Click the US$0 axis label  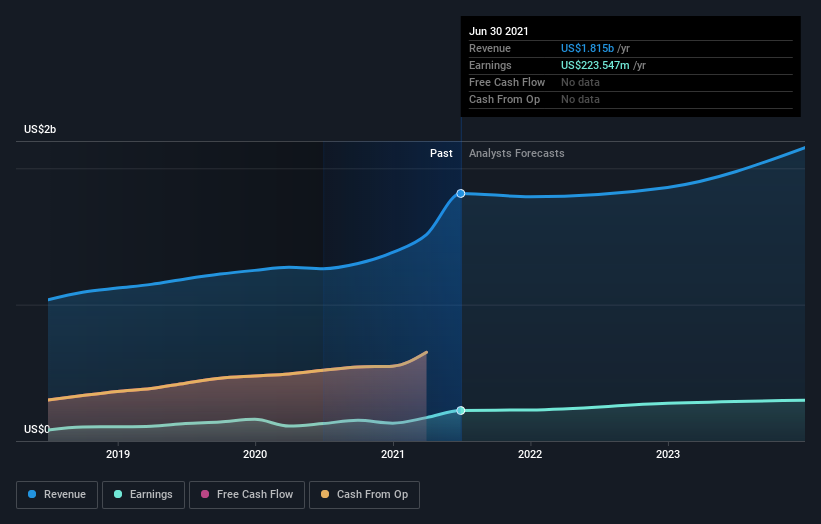pos(37,429)
